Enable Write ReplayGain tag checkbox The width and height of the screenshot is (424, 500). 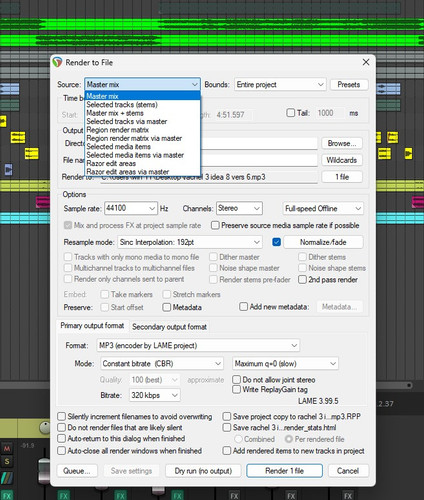236,389
